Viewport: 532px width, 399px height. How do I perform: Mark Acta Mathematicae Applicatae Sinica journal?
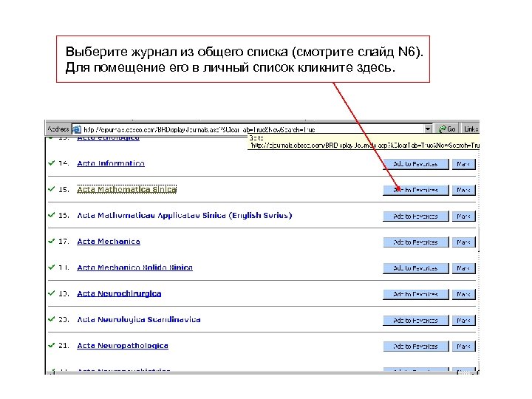coord(463,216)
